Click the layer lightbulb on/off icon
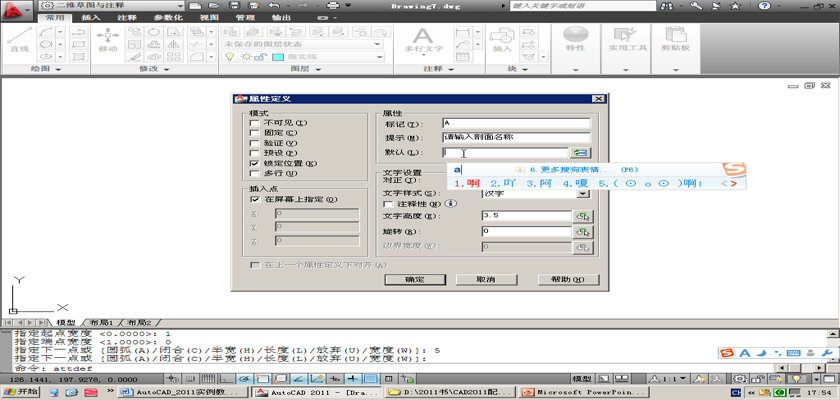 point(230,57)
